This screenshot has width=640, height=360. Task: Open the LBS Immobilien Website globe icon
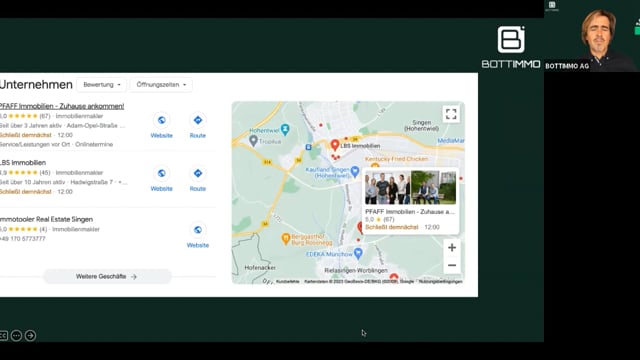click(x=162, y=173)
